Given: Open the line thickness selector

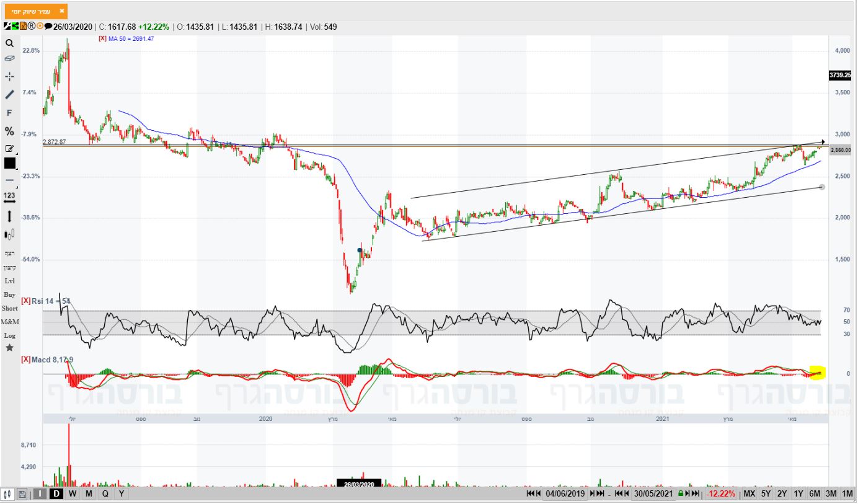Looking at the screenshot, I should point(9,180).
